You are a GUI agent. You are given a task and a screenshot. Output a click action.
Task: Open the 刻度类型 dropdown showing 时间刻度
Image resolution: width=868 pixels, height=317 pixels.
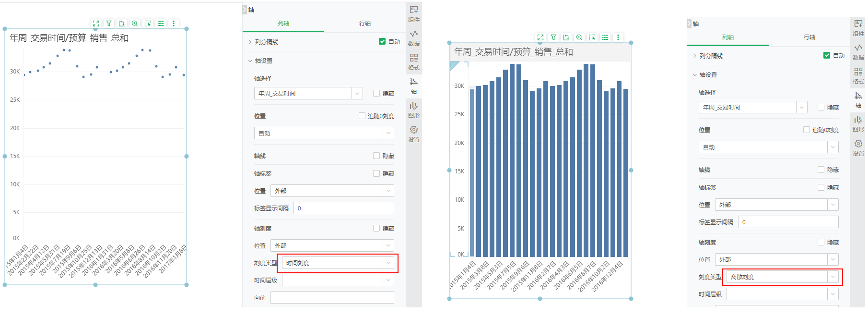tap(339, 263)
